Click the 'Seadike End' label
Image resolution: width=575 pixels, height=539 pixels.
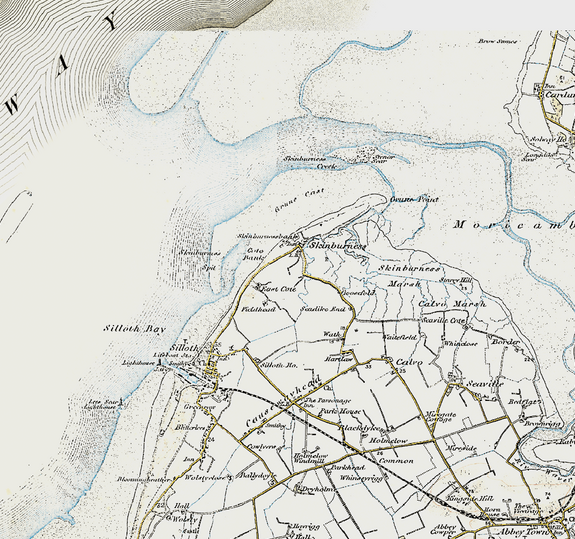click(x=323, y=309)
